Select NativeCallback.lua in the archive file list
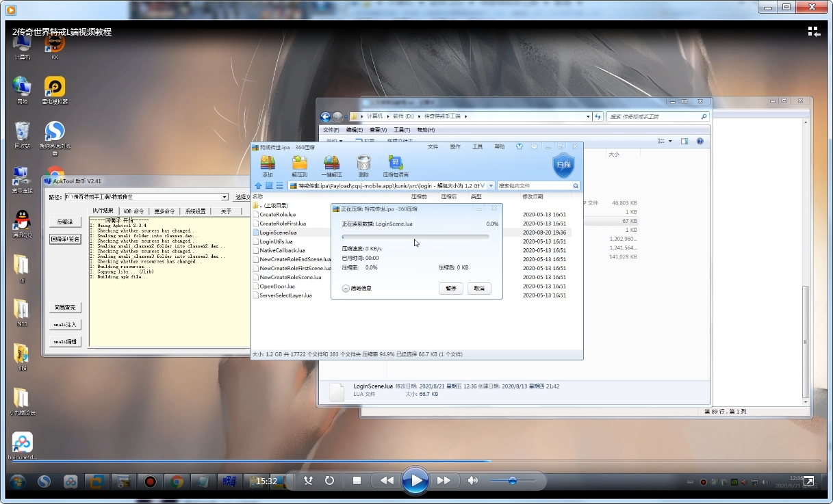 click(282, 250)
